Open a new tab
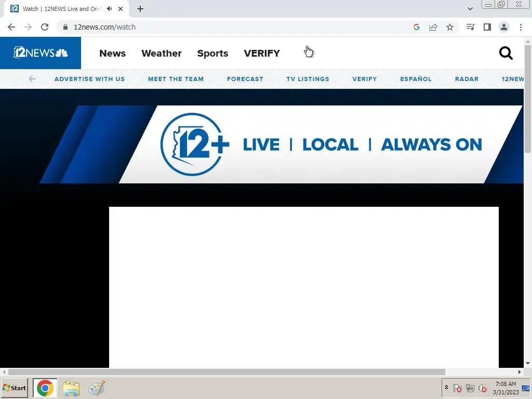532x399 pixels. (140, 9)
